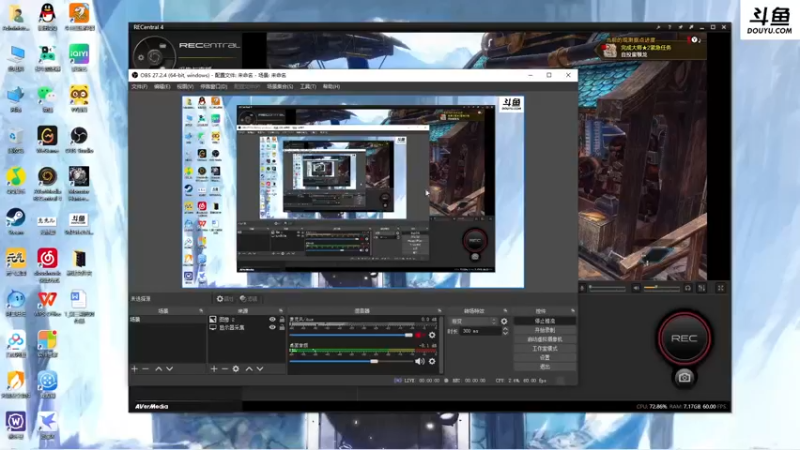
Task: Mute desktop audio with the speaker icon
Action: coord(419,361)
